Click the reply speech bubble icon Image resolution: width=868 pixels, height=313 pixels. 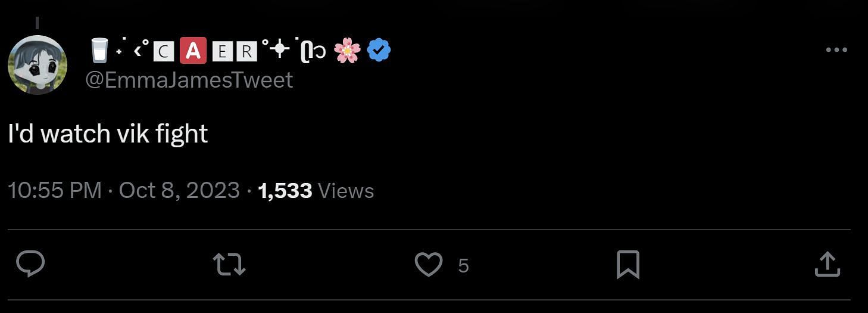pyautogui.click(x=30, y=264)
